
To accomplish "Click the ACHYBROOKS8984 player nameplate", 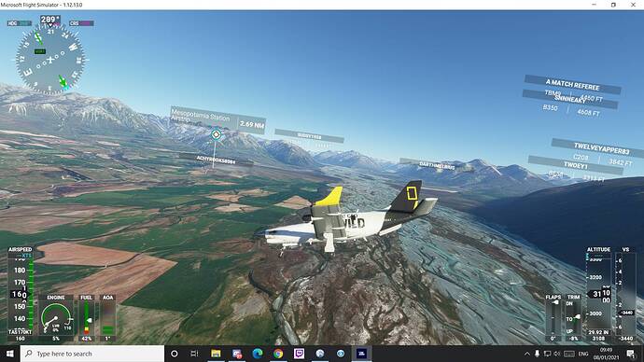I will [x=216, y=160].
